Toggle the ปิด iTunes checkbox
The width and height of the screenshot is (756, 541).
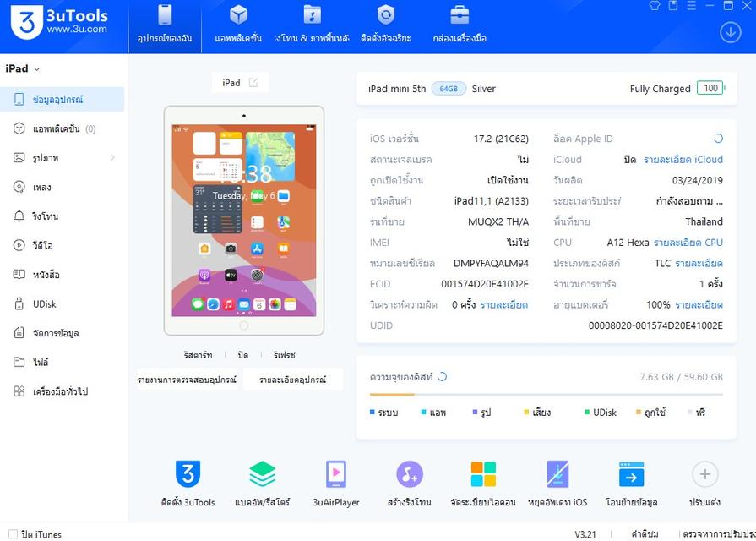click(13, 533)
